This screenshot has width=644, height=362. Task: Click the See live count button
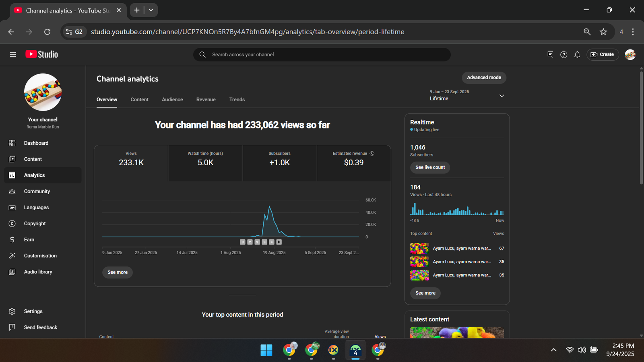(x=430, y=167)
